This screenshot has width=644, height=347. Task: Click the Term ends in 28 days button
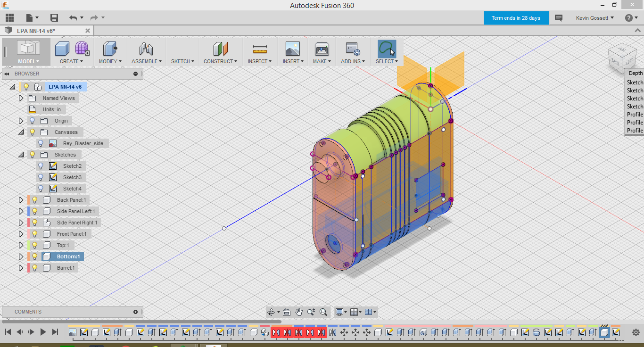[x=516, y=18]
